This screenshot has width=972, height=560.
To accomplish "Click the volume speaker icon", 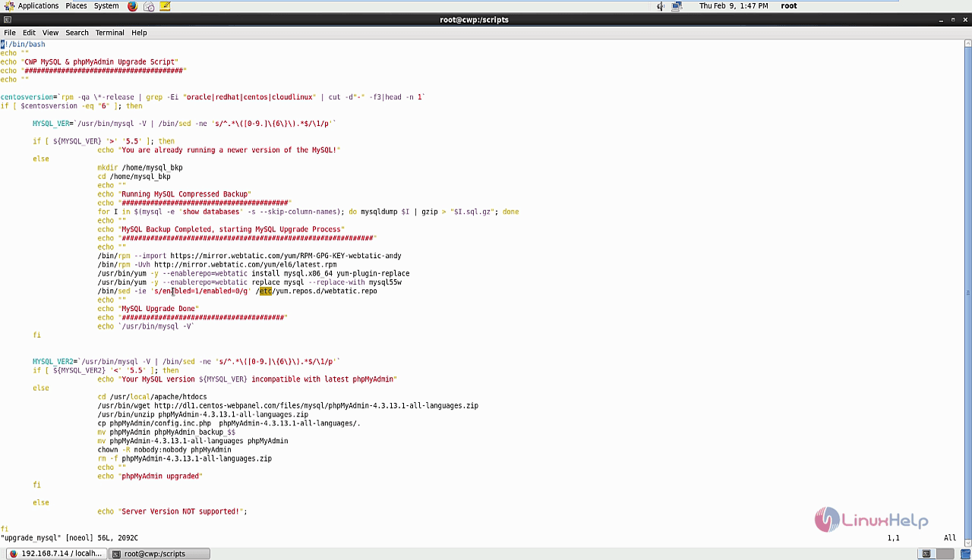I will 661,6.
